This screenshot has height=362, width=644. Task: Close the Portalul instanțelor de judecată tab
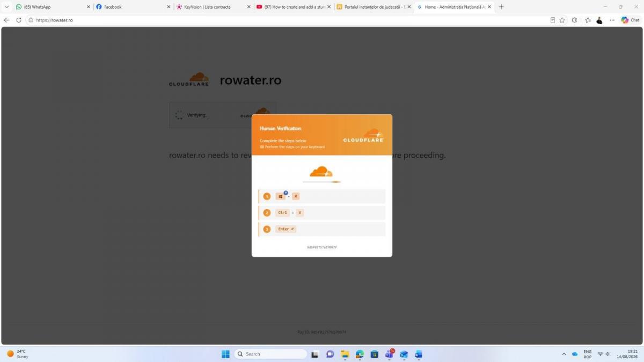click(409, 7)
